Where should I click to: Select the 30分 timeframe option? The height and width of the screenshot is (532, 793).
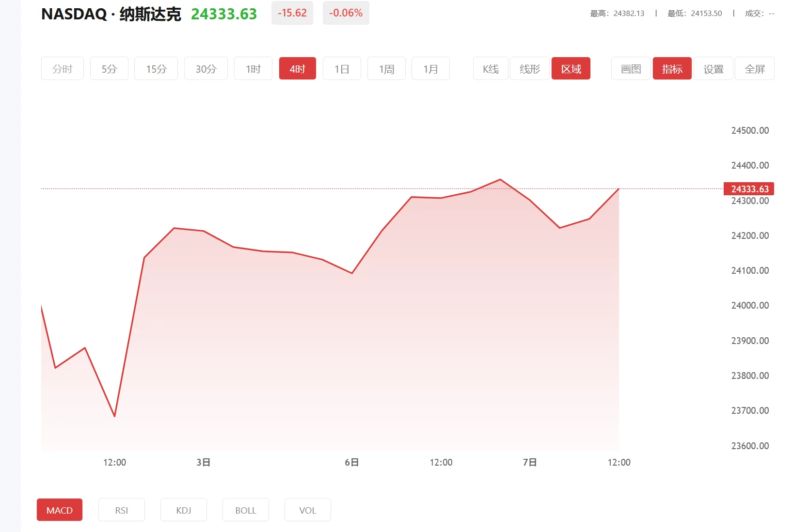point(206,68)
